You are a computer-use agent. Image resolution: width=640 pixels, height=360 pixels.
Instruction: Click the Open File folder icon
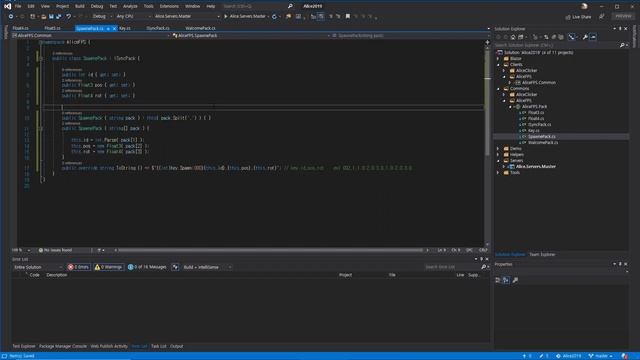click(44, 16)
